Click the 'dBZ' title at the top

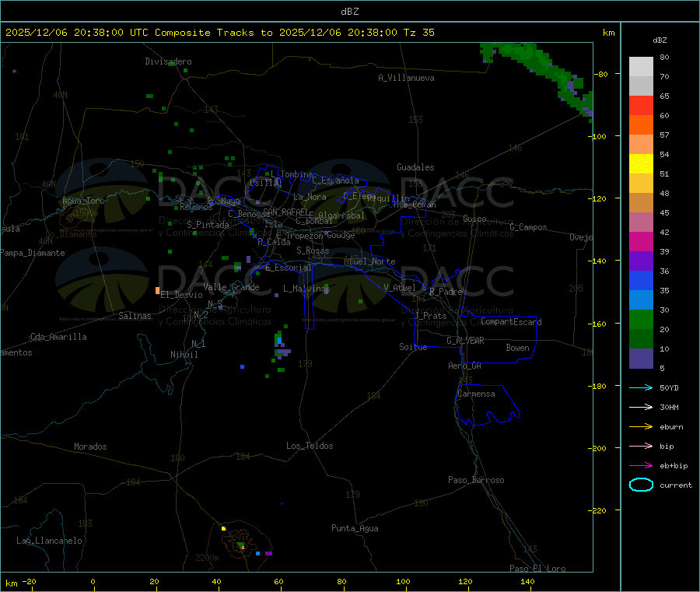349,12
